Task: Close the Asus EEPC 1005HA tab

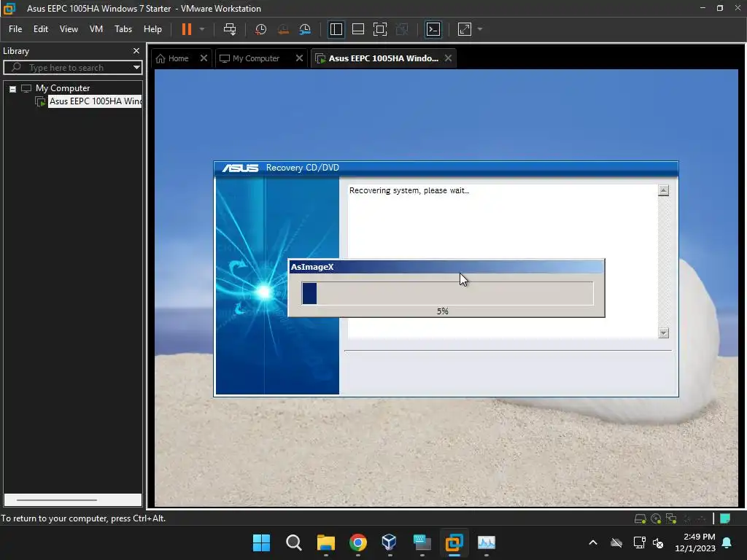Action: 448,58
